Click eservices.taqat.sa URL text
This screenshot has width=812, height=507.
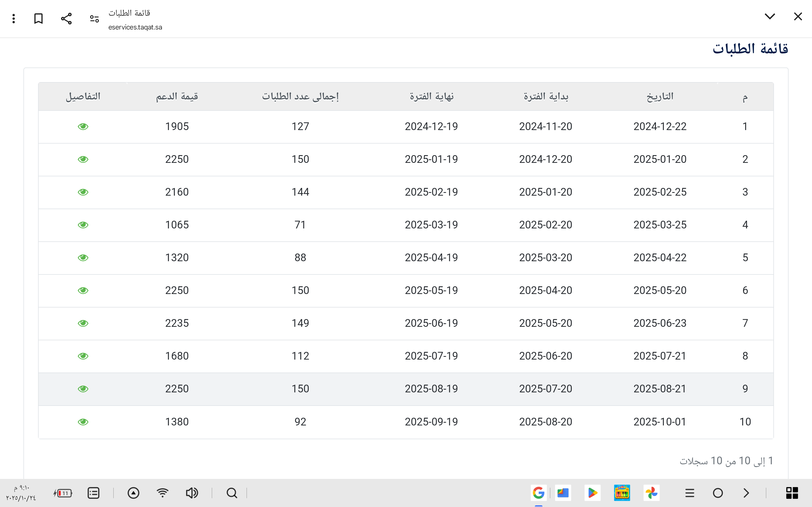135,27
